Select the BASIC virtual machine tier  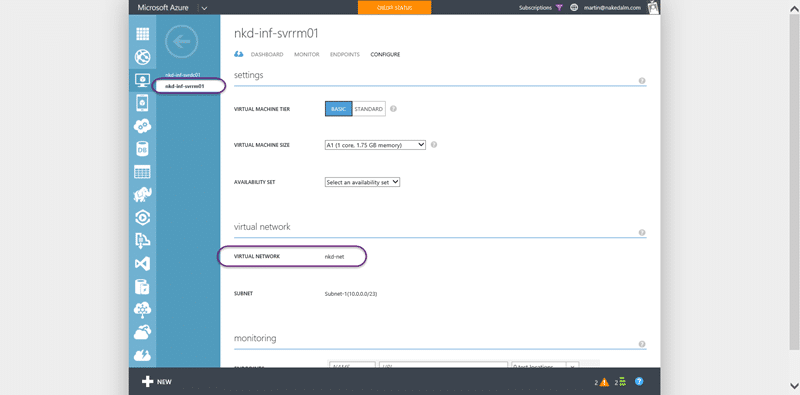point(338,109)
